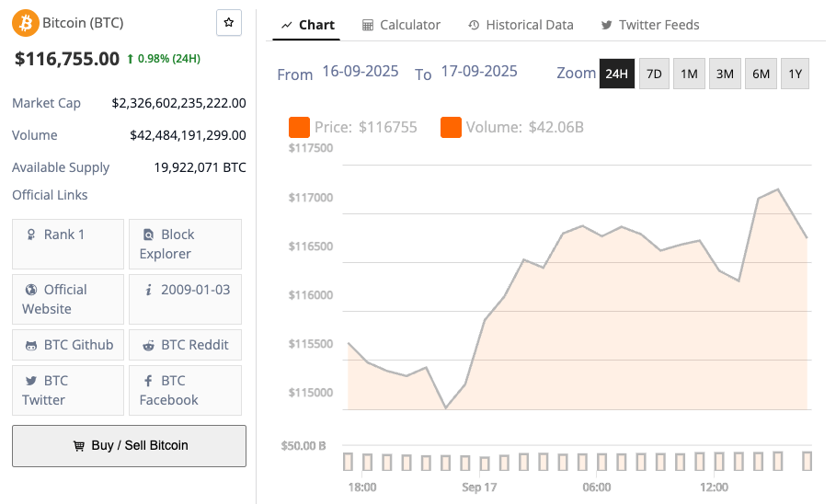Select the 7D zoom range
Screen dimensions: 836x504
point(654,74)
